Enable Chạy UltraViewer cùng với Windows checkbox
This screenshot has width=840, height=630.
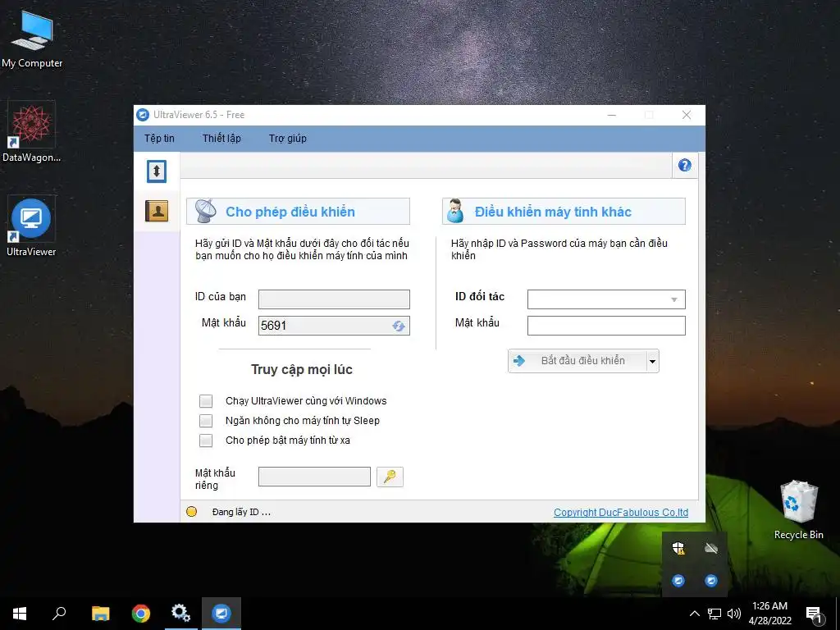click(206, 400)
